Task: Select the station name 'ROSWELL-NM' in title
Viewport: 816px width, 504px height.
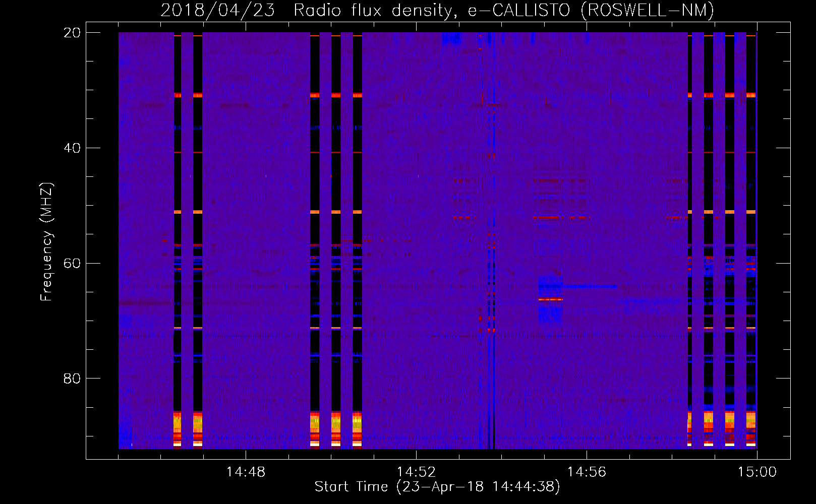Action: point(647,10)
